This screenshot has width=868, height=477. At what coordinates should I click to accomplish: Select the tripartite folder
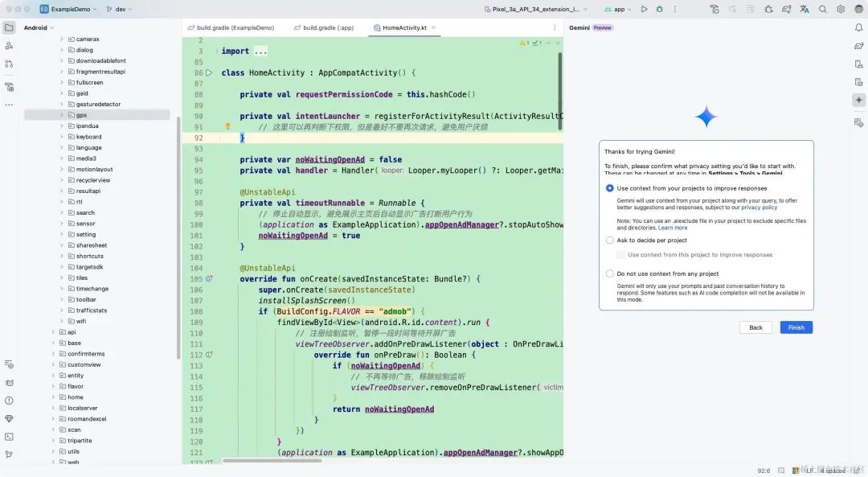click(x=80, y=441)
